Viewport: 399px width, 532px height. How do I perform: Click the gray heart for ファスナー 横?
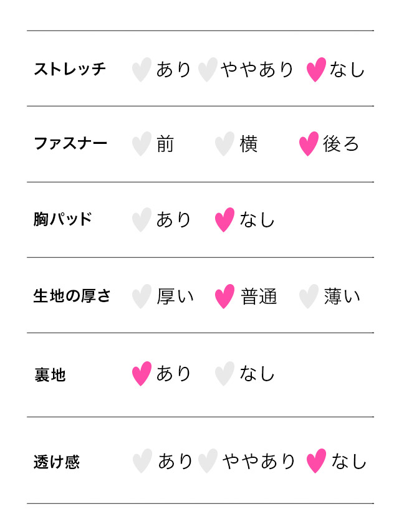pyautogui.click(x=224, y=144)
